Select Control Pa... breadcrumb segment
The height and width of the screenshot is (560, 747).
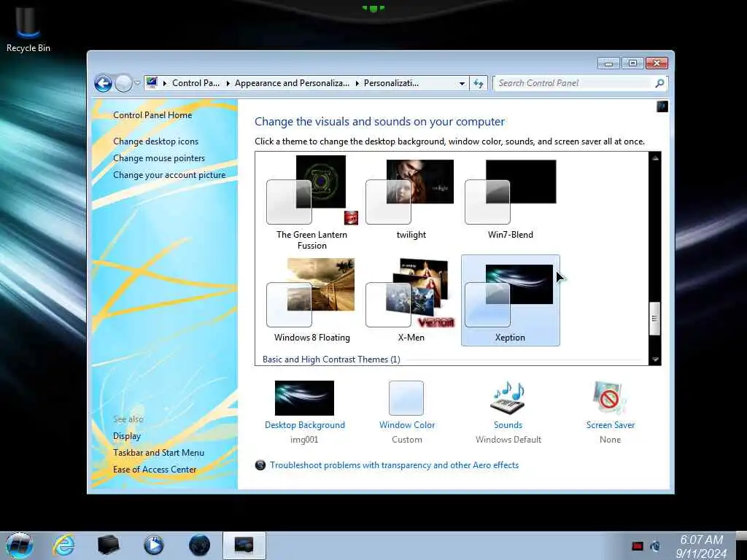[x=196, y=83]
